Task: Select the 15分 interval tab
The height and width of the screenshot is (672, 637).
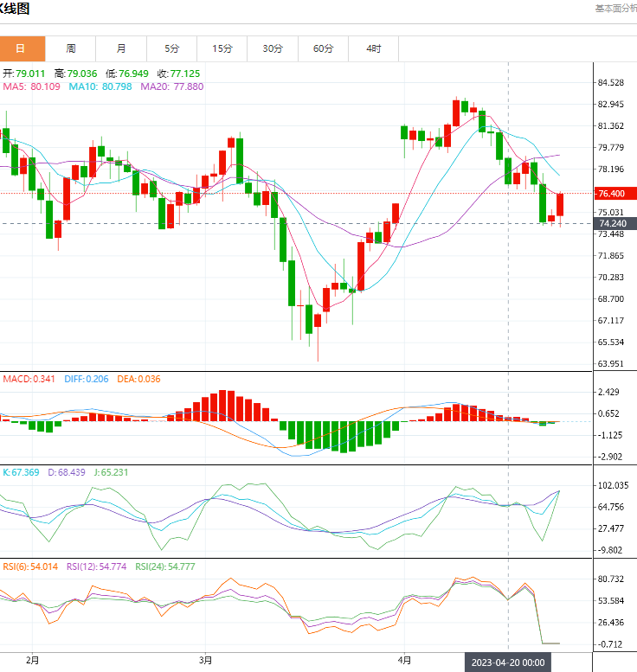Action: coord(222,48)
